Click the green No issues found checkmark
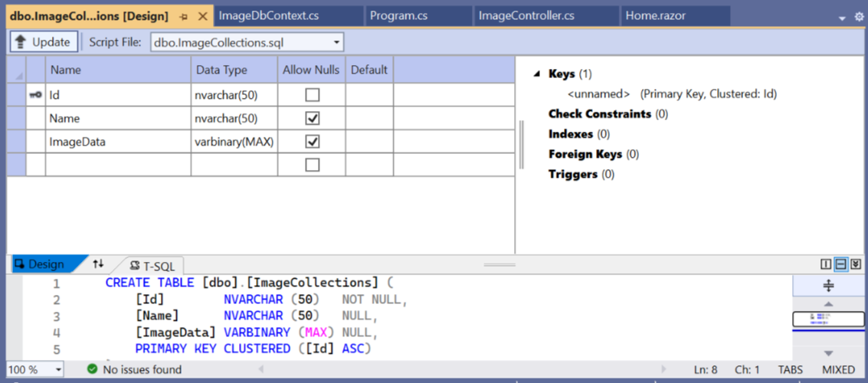The width and height of the screenshot is (868, 383). click(93, 369)
